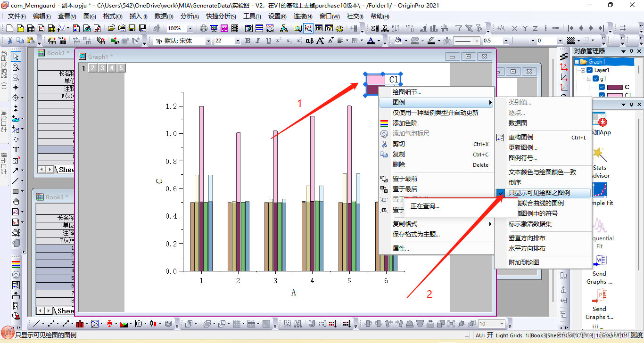The height and width of the screenshot is (343, 644).
Task: Select the Pointer tool in Tools toolbar
Action: [x=16, y=57]
